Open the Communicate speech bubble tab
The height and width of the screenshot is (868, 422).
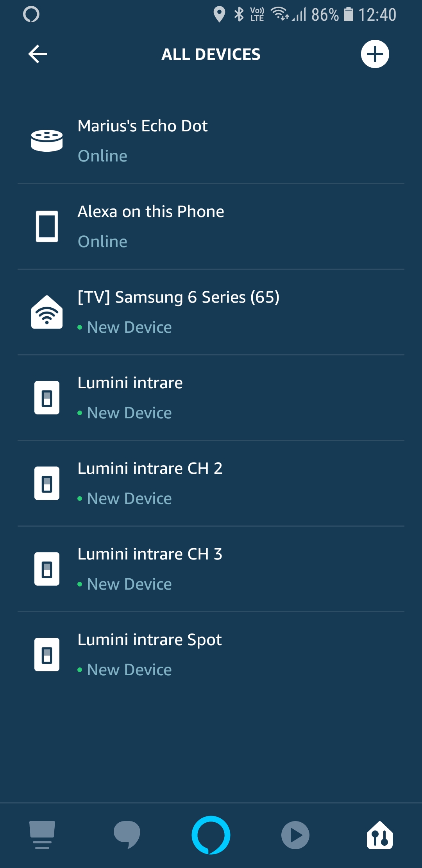[x=127, y=835]
